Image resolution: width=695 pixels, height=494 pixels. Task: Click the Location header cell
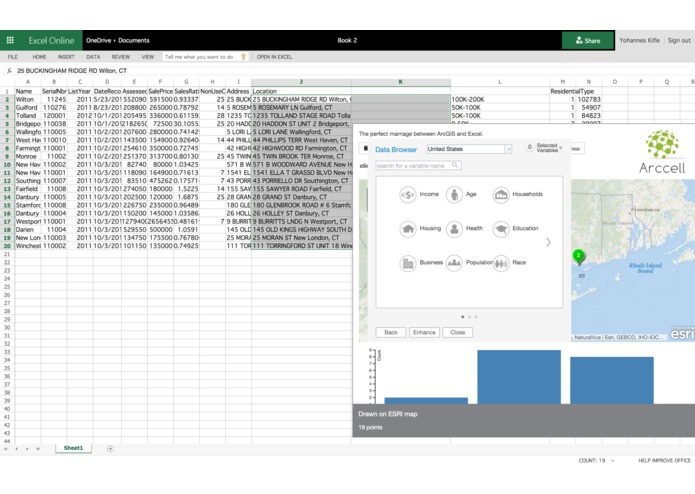click(301, 91)
